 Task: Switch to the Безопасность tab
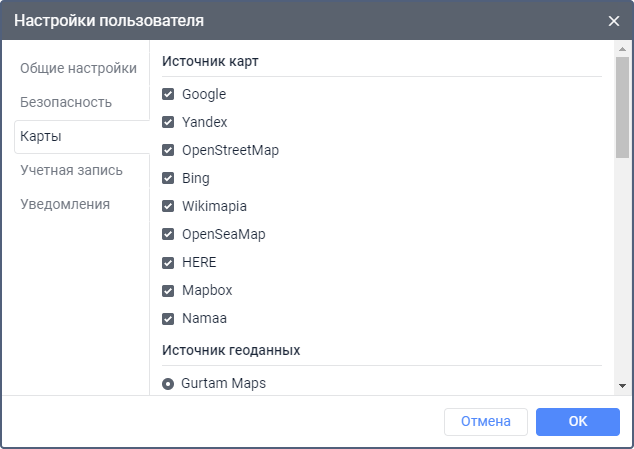point(66,102)
